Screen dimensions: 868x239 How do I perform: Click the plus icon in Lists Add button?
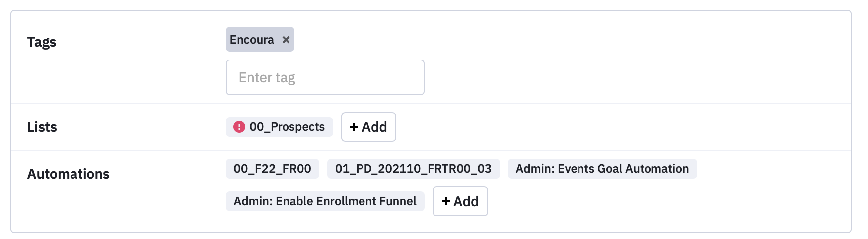pos(354,127)
